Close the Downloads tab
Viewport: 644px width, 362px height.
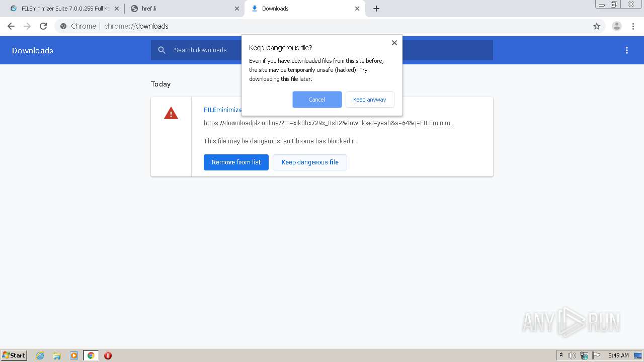tap(357, 9)
